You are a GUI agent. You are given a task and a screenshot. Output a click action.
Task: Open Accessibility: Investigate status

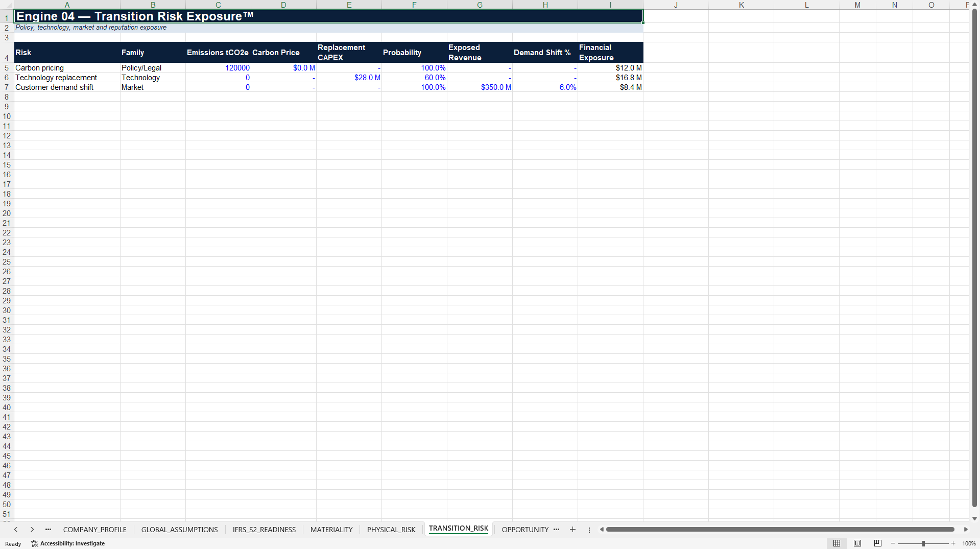[x=68, y=543]
